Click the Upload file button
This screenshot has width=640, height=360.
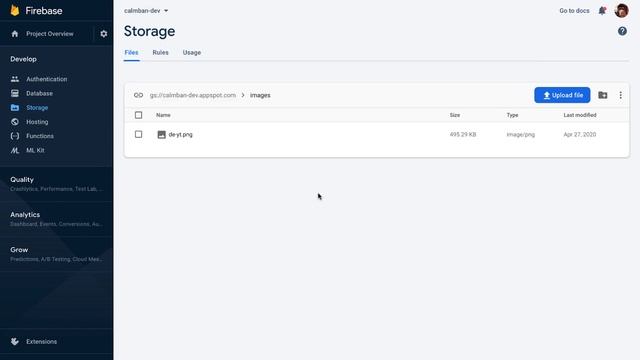tap(562, 95)
